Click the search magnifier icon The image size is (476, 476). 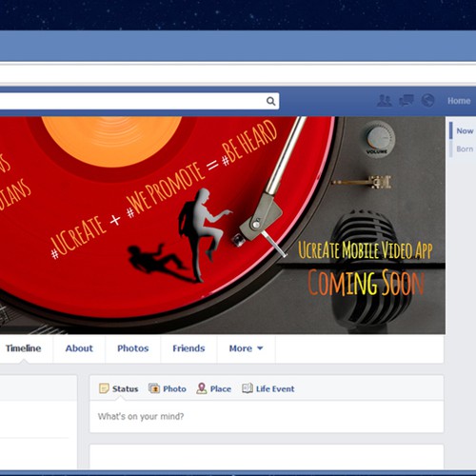pyautogui.click(x=270, y=101)
